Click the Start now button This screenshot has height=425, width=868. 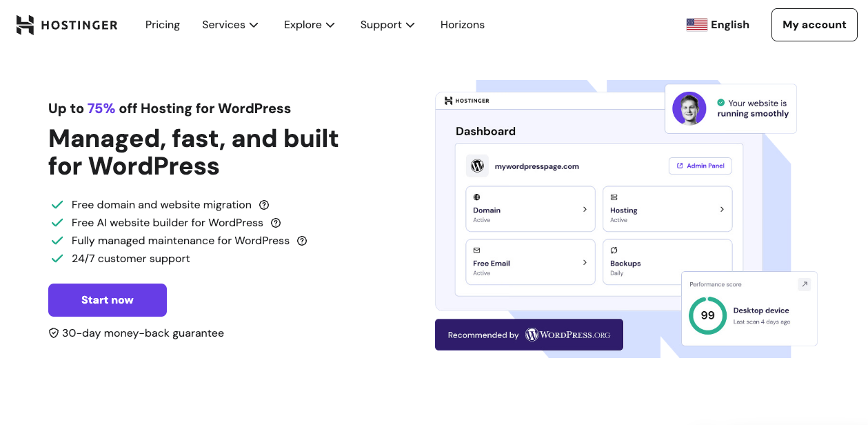click(x=107, y=300)
